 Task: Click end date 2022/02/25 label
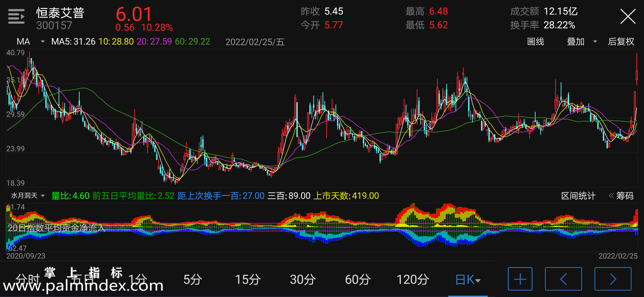click(618, 256)
